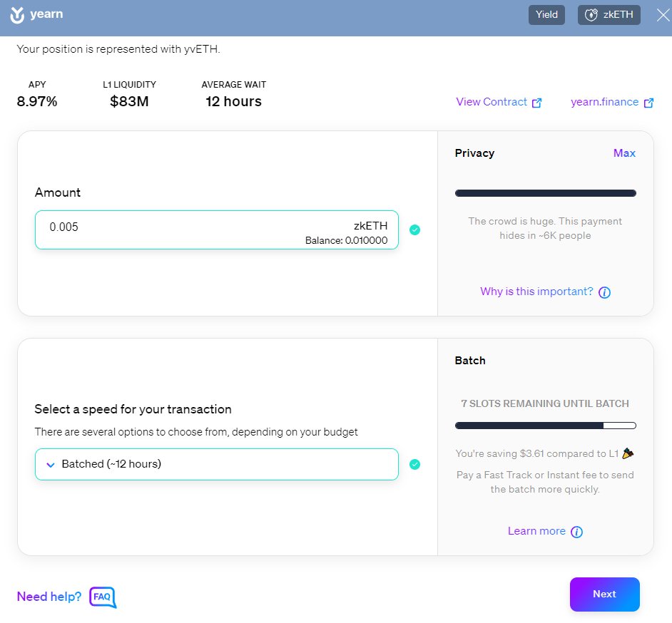Click the green checkmark beside Amount
The image size is (672, 623).
pyautogui.click(x=414, y=230)
